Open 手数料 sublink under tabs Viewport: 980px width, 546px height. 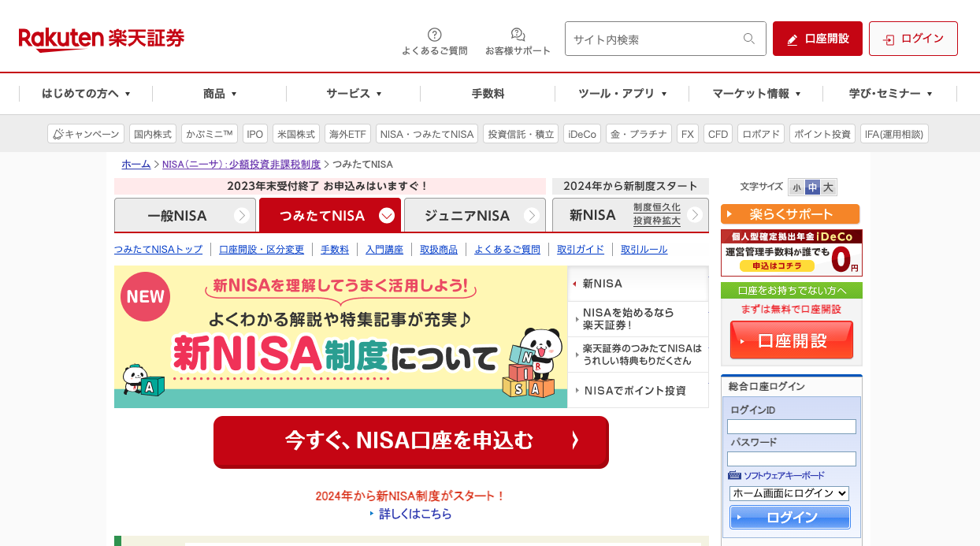[335, 249]
